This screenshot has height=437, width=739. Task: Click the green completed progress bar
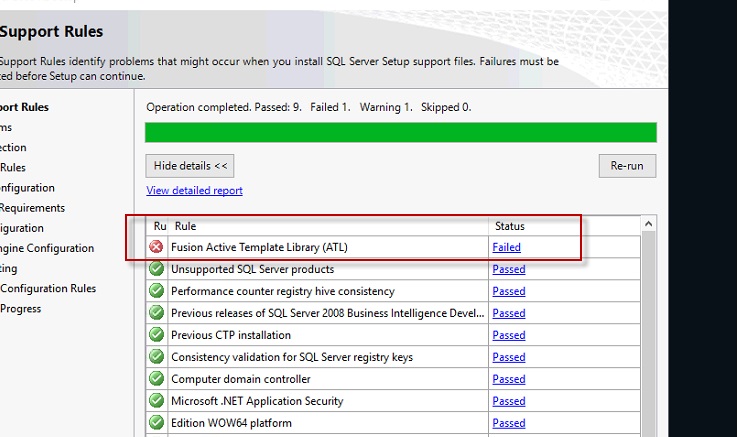pos(401,132)
